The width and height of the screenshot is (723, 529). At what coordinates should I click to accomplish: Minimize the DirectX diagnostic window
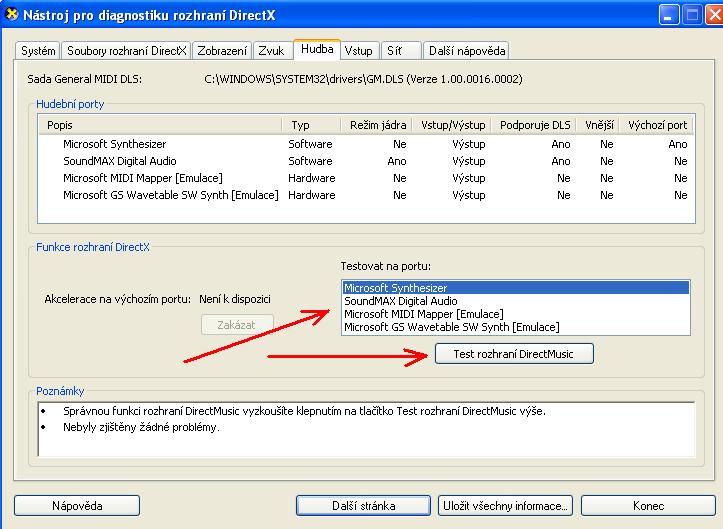coord(669,14)
